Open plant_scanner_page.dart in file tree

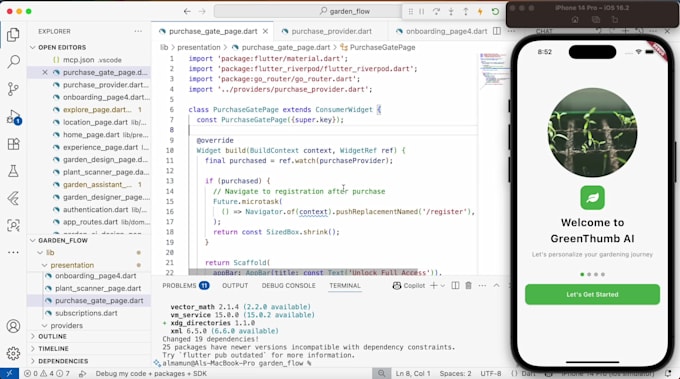(x=98, y=288)
